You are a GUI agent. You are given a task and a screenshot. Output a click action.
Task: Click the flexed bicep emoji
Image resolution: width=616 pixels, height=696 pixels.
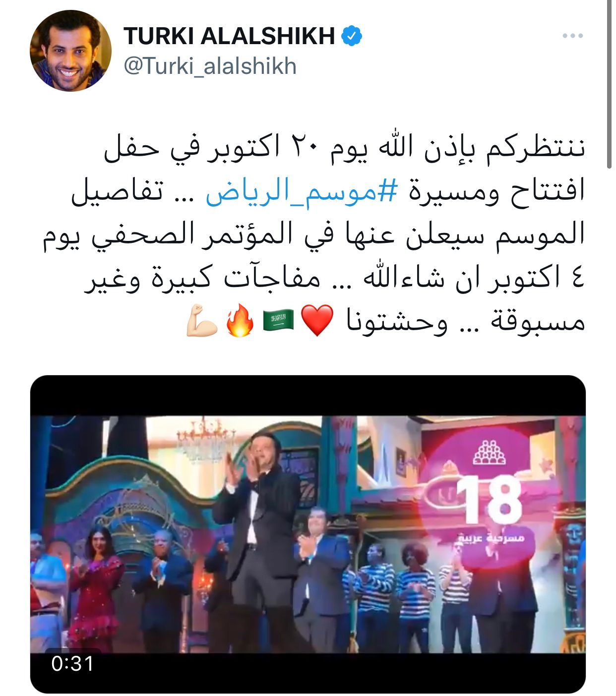(x=202, y=321)
